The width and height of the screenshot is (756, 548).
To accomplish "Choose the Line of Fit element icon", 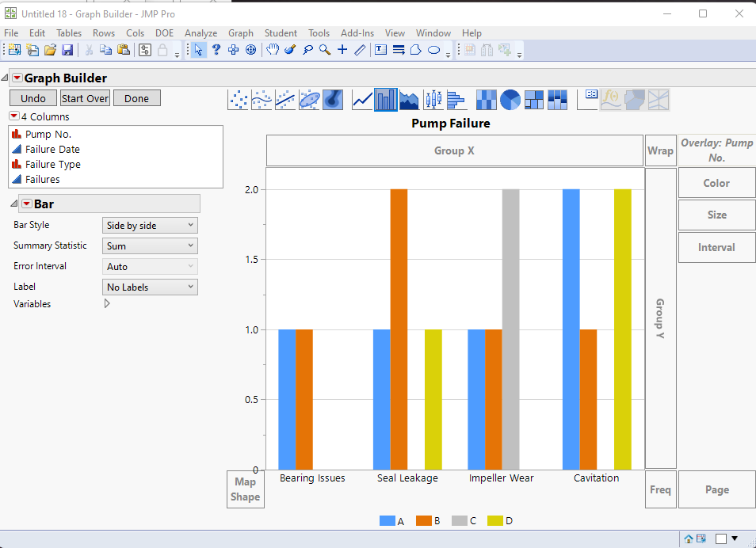I will pos(285,100).
